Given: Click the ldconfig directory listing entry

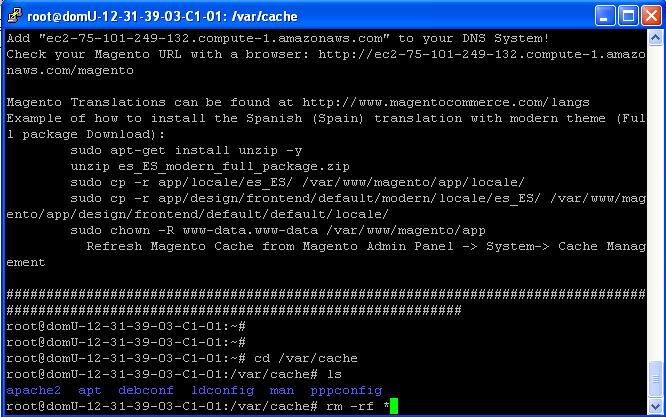Looking at the screenshot, I should click(x=223, y=391).
